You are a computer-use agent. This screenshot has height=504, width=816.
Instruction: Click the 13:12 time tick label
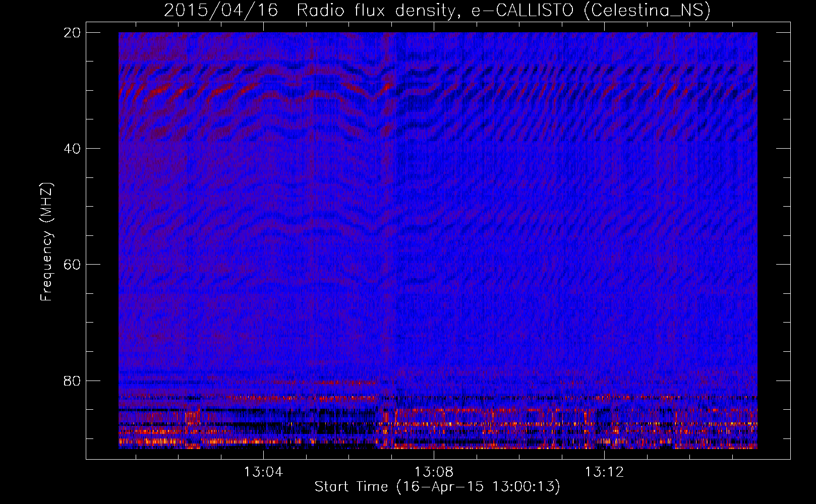click(x=604, y=472)
